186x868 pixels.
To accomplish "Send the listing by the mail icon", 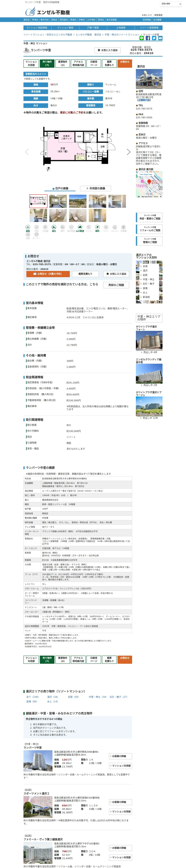I will click(160, 38).
